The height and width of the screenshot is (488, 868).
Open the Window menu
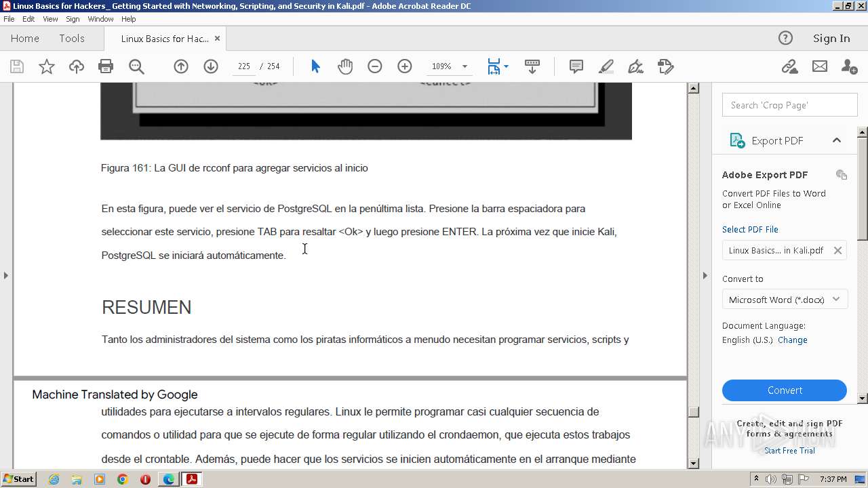coord(100,19)
